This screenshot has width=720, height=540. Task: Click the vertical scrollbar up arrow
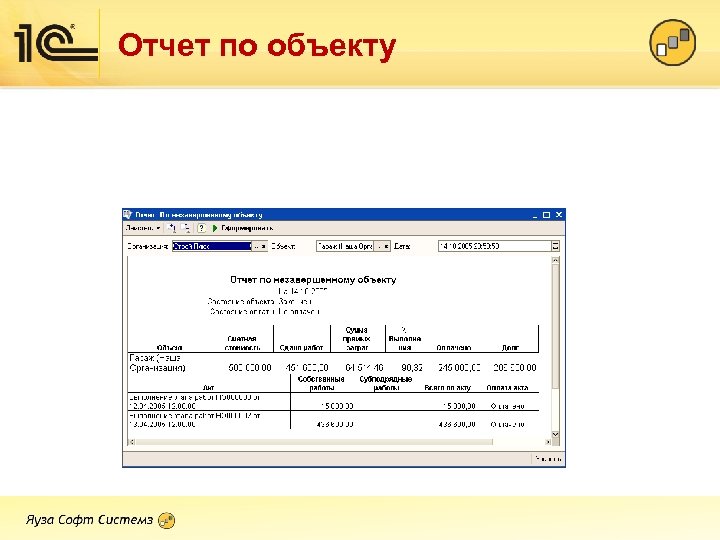(x=555, y=260)
